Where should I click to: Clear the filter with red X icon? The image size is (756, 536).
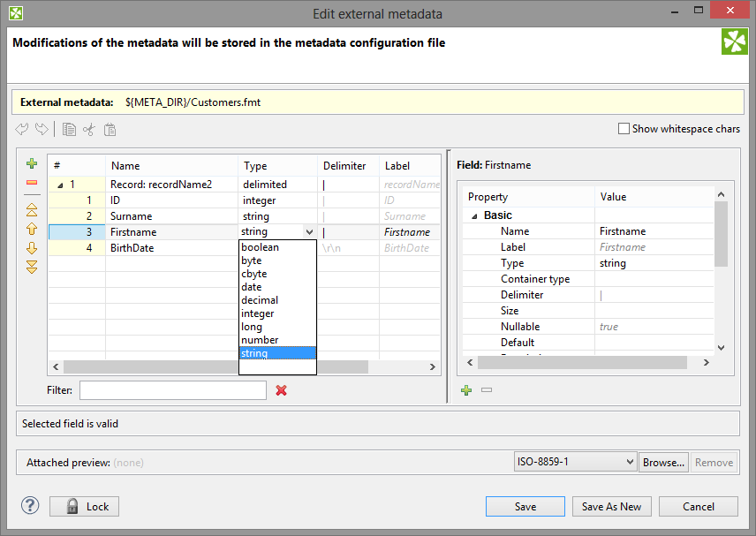pyautogui.click(x=282, y=390)
